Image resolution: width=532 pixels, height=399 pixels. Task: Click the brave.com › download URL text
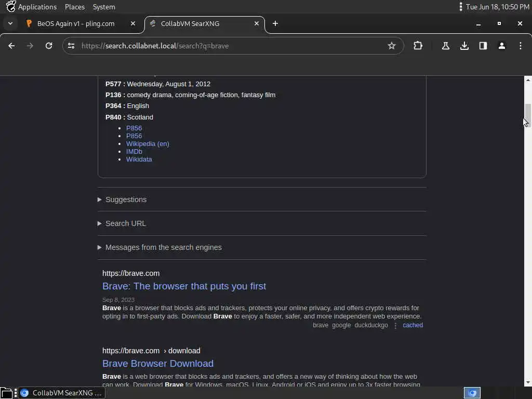point(151,351)
